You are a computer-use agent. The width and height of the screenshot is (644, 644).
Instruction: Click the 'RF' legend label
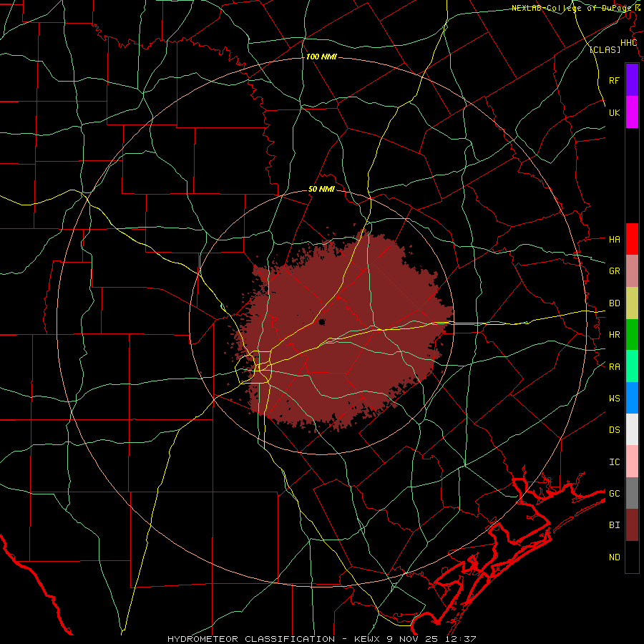point(614,80)
